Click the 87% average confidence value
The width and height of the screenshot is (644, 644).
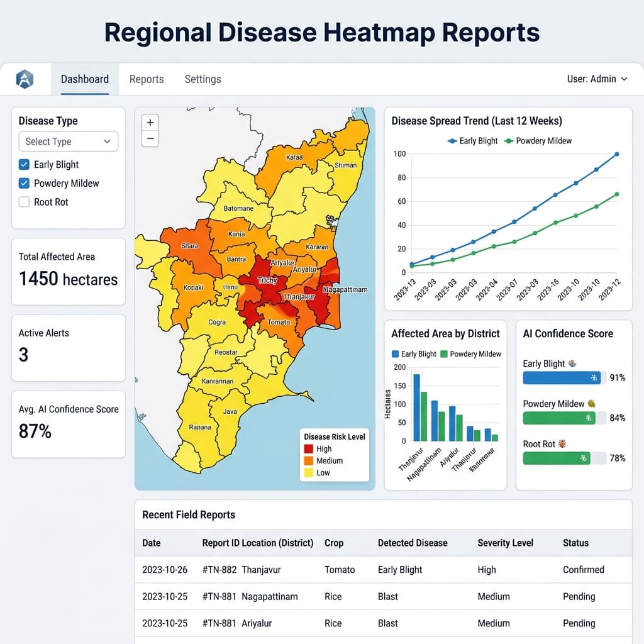(35, 431)
